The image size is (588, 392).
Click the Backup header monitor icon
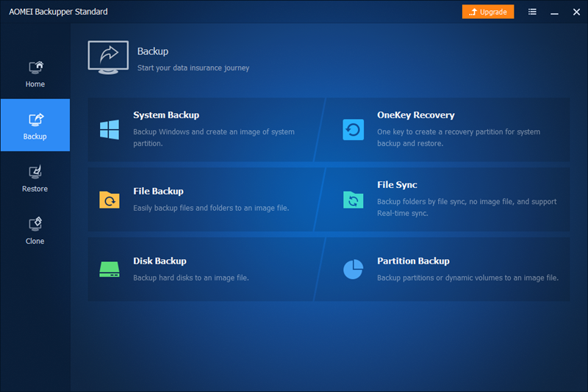point(109,56)
